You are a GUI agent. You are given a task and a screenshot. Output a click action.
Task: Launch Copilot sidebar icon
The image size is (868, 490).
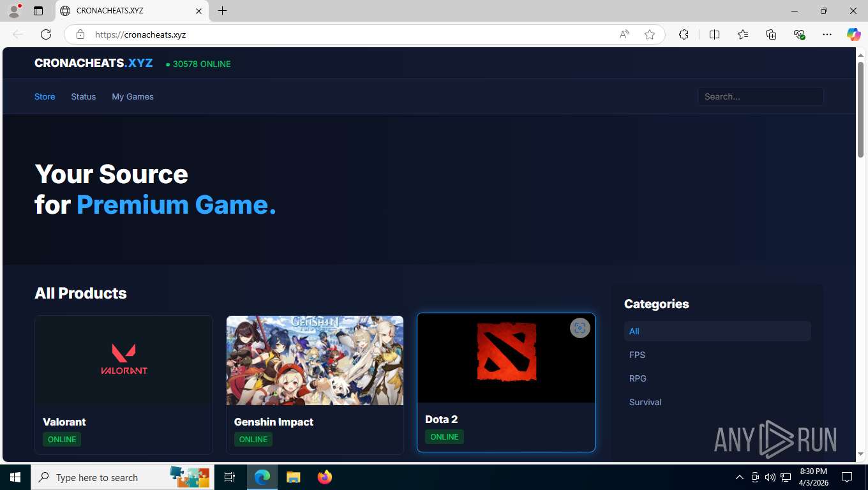click(853, 34)
